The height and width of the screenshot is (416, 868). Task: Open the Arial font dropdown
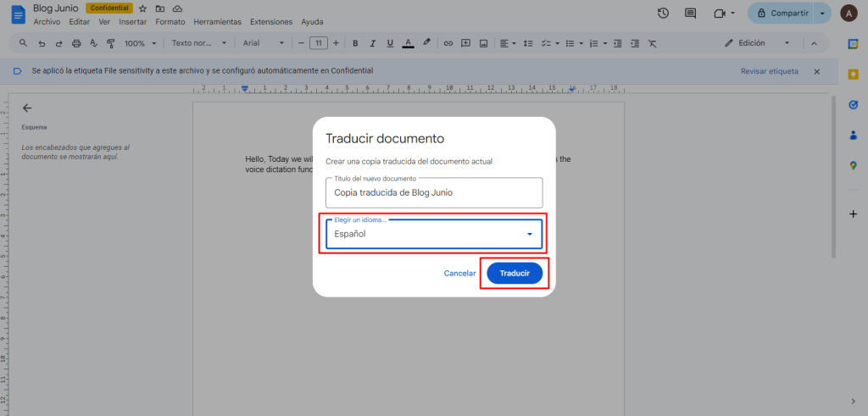264,43
